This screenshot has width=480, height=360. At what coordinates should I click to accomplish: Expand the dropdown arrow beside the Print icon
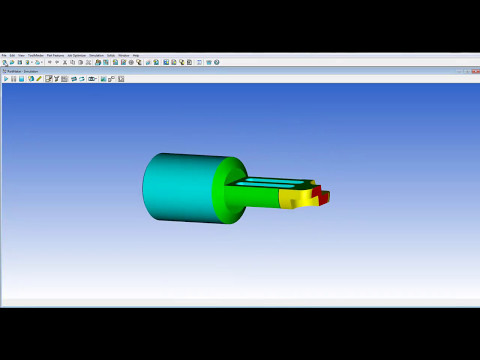[x=42, y=62]
